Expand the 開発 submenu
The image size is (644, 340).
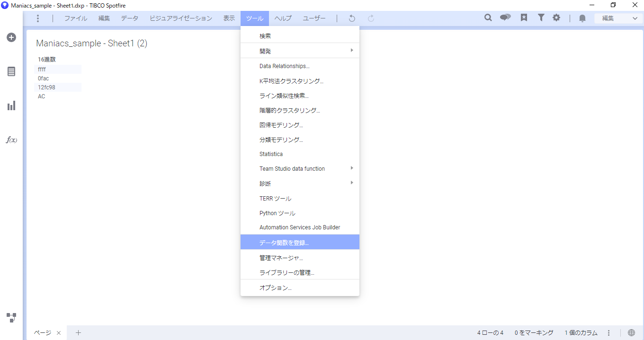300,51
